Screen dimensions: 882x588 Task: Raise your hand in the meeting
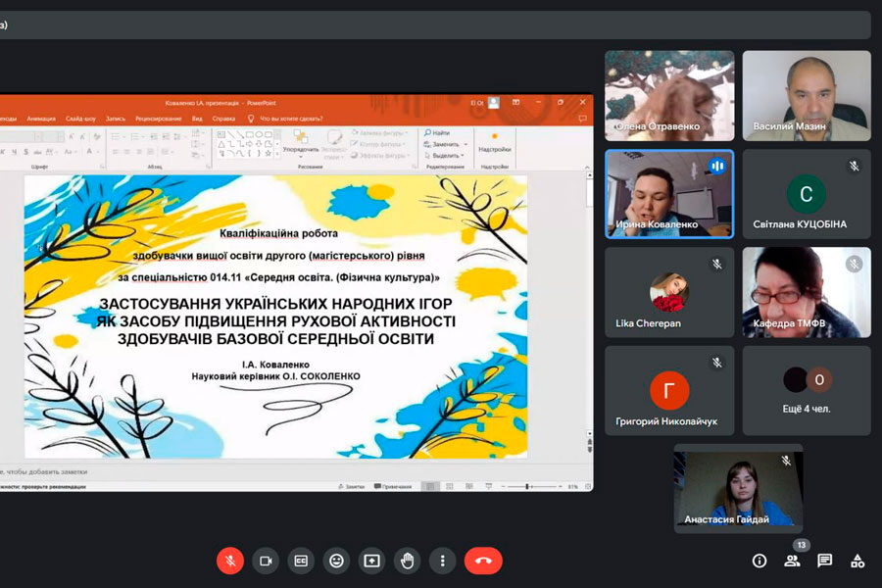coord(407,561)
